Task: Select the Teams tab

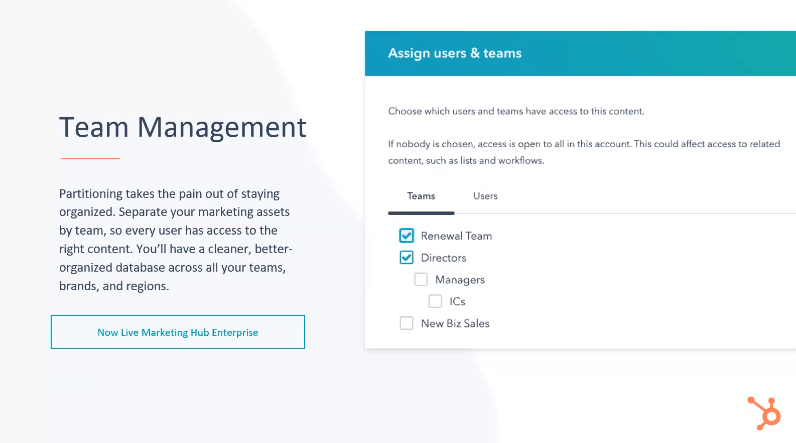Action: coord(421,196)
